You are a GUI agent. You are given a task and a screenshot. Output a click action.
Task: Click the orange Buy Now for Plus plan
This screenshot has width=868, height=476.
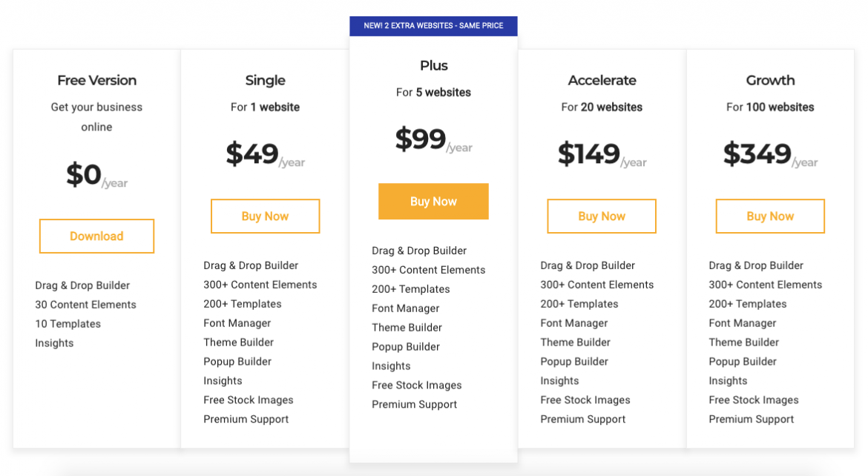click(433, 201)
